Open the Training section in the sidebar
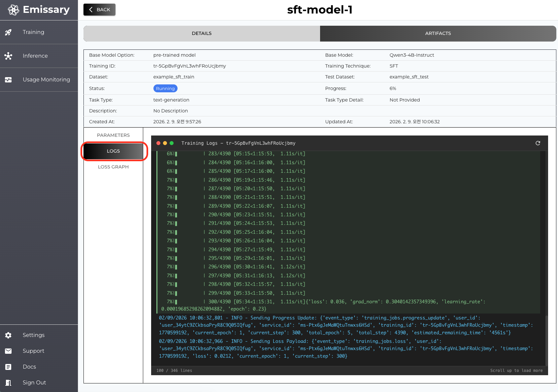 click(33, 32)
